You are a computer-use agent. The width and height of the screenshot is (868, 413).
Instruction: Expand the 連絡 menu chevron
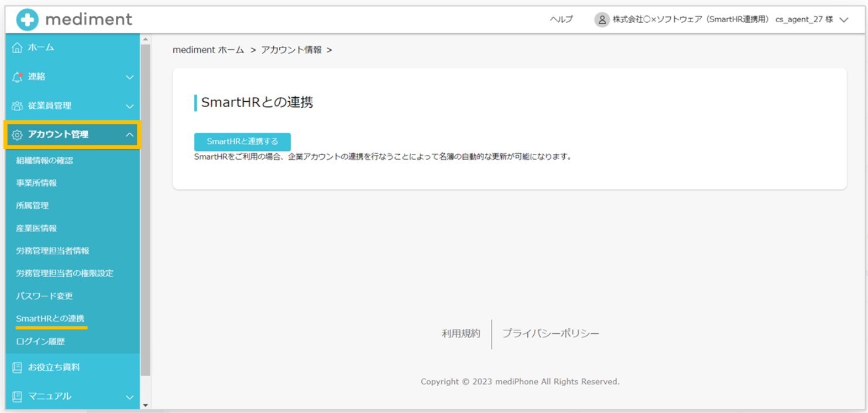130,77
